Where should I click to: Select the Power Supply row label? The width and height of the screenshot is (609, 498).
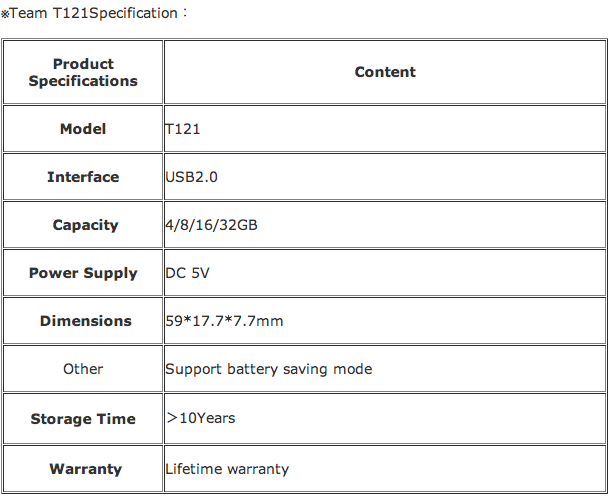(x=83, y=273)
